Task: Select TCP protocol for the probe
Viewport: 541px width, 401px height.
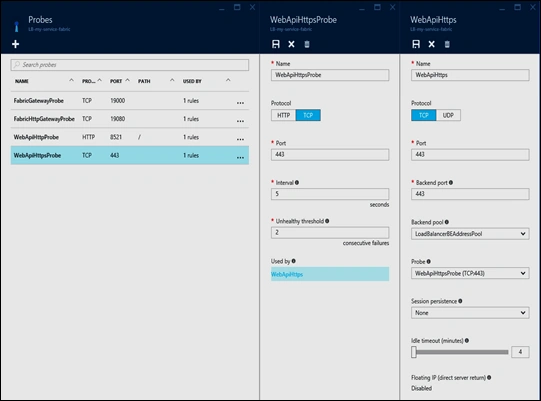Action: 308,115
